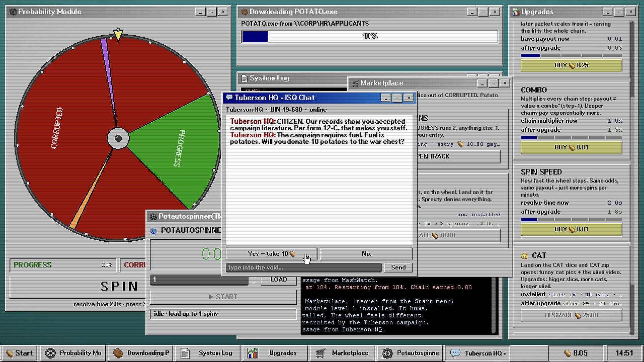This screenshot has width=644, height=362.
Task: Decline the donation with No.
Action: (366, 254)
